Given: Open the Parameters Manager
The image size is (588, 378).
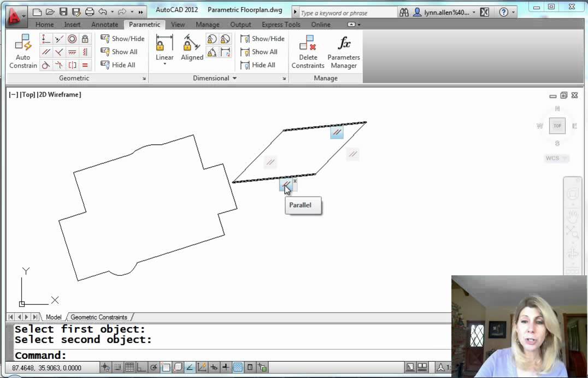Looking at the screenshot, I should [344, 51].
